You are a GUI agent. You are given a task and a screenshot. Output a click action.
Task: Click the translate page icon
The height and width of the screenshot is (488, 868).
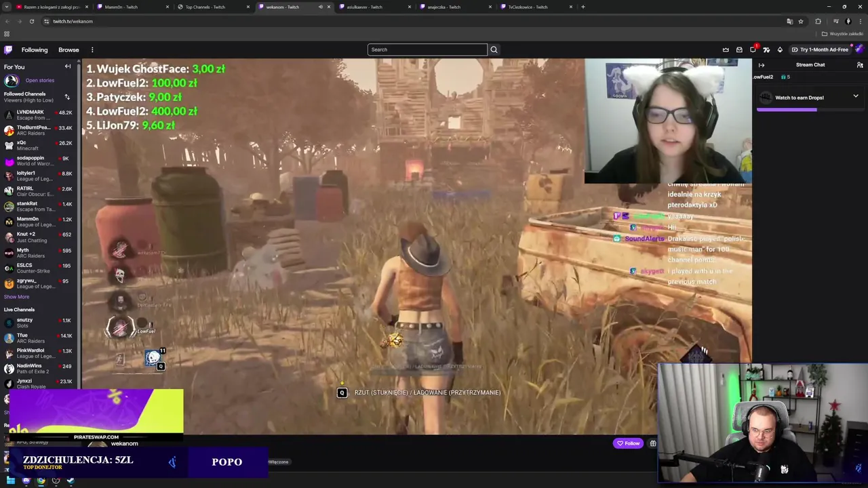tap(789, 21)
